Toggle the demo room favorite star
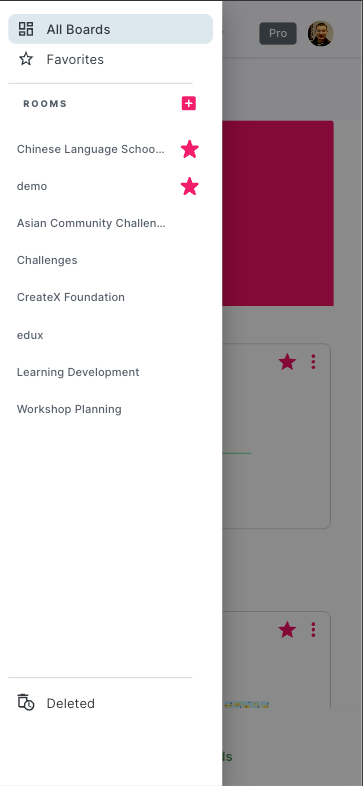This screenshot has width=363, height=786. [190, 186]
